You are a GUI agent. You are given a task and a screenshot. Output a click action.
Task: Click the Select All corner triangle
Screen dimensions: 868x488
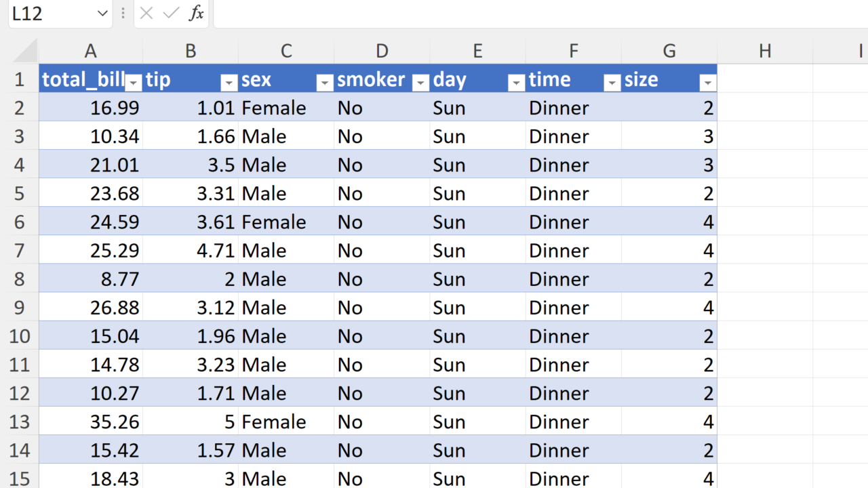coord(26,52)
